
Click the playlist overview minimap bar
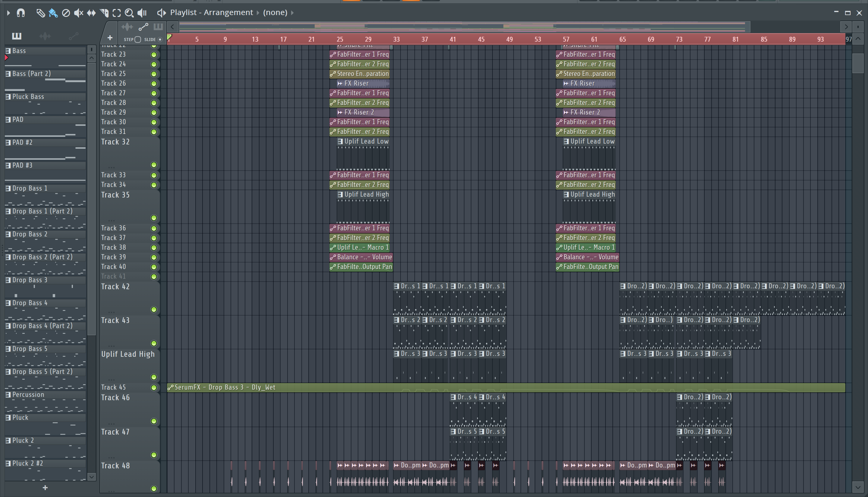[x=464, y=27]
